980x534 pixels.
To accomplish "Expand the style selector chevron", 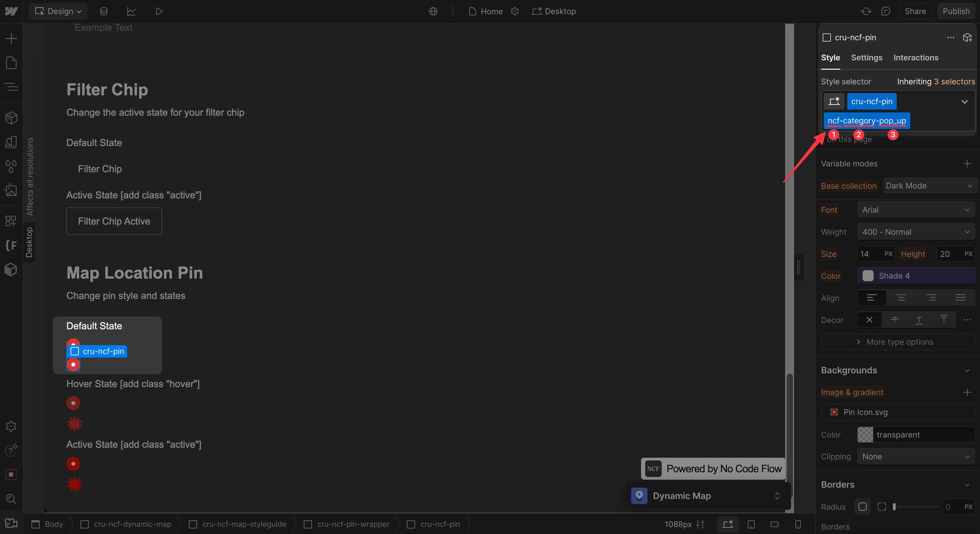I will click(965, 101).
